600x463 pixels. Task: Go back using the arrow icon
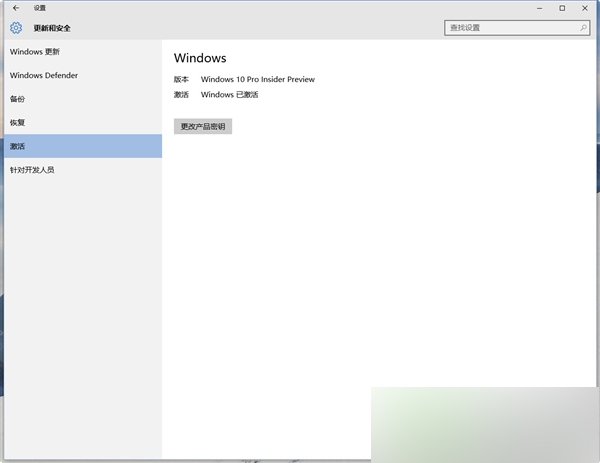[x=16, y=8]
